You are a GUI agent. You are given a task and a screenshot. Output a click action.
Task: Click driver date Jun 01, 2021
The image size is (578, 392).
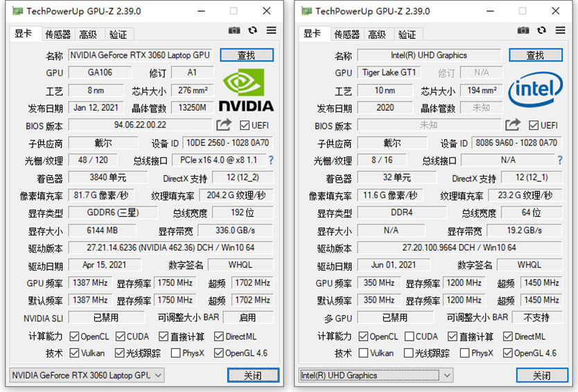click(394, 265)
